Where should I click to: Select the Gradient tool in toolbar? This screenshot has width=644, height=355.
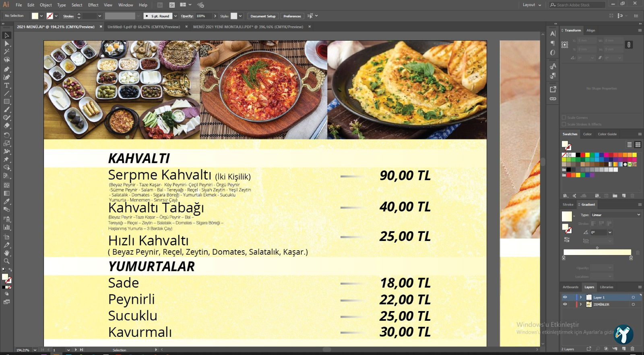coord(6,193)
